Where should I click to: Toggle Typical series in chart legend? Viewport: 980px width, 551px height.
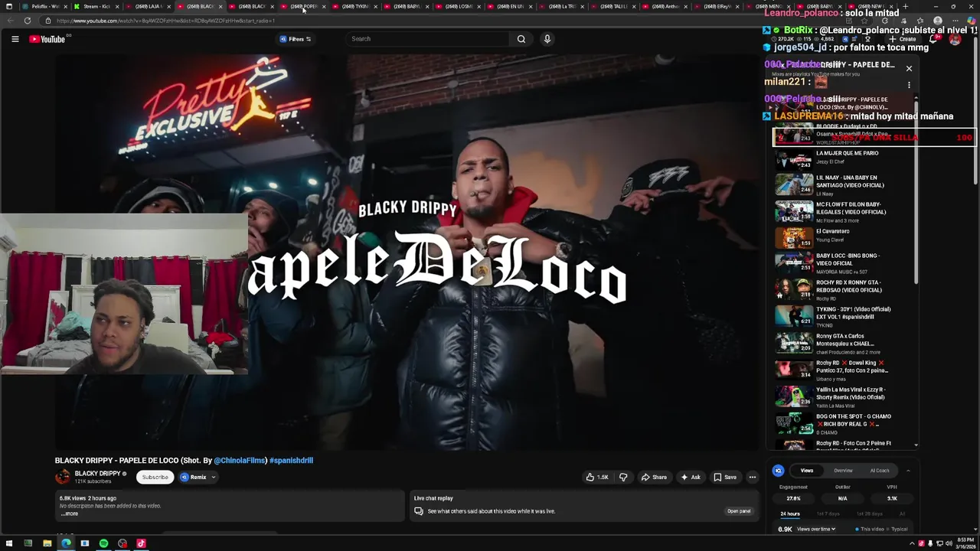point(897,529)
